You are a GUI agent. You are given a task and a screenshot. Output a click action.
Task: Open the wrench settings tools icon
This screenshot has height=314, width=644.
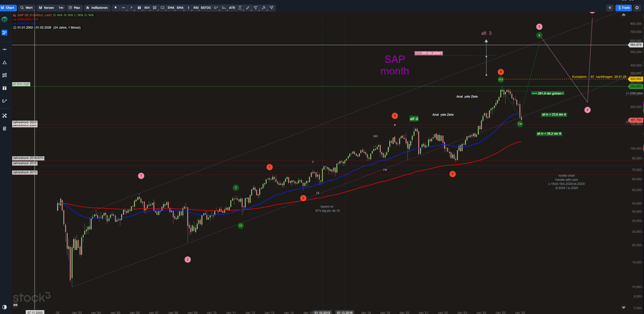coord(4,116)
